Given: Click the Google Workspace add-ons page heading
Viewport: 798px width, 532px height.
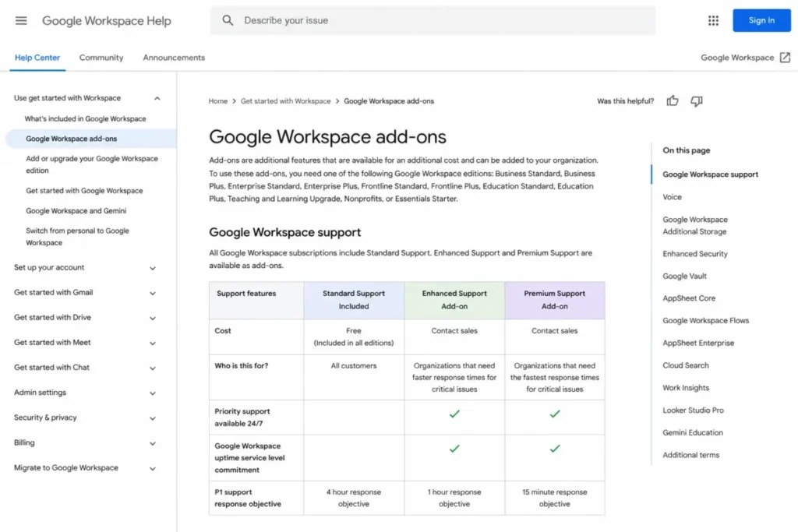Looking at the screenshot, I should tap(327, 137).
